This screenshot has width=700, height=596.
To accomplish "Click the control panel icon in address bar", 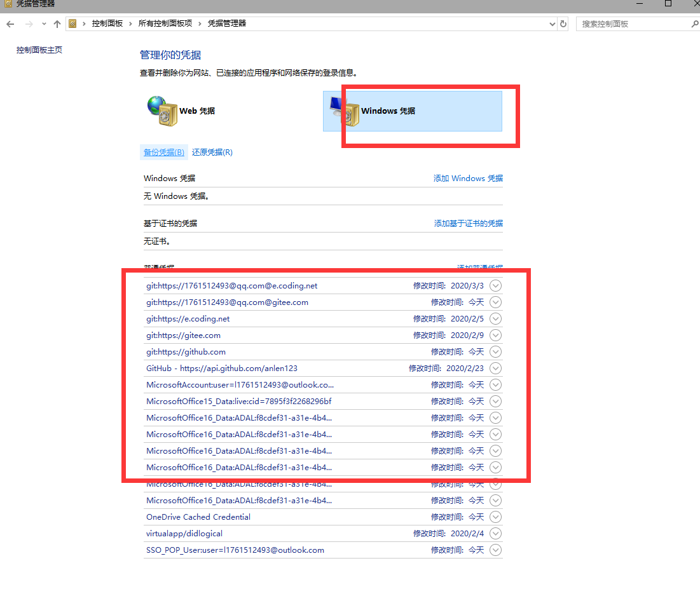I will coord(72,24).
